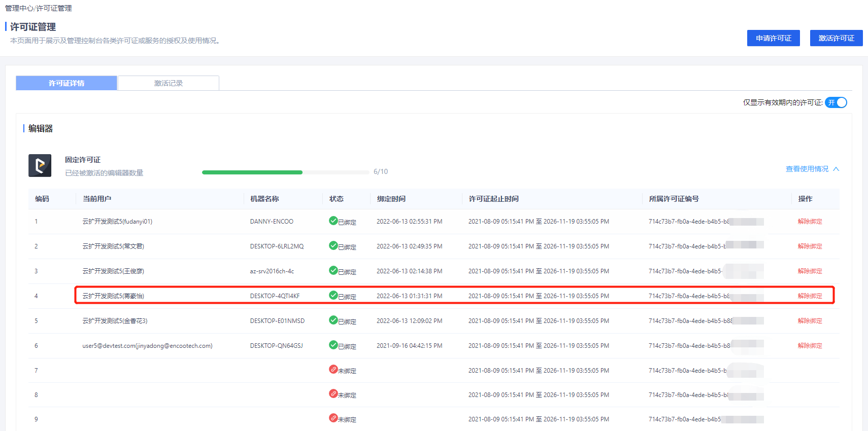Click the 许可证管理 breadcrumb item
The height and width of the screenshot is (431, 868).
[54, 8]
